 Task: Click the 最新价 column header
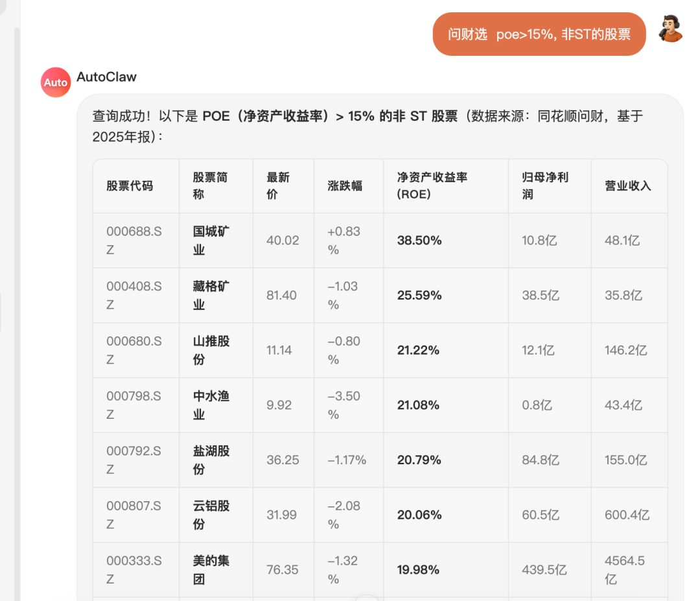[278, 186]
